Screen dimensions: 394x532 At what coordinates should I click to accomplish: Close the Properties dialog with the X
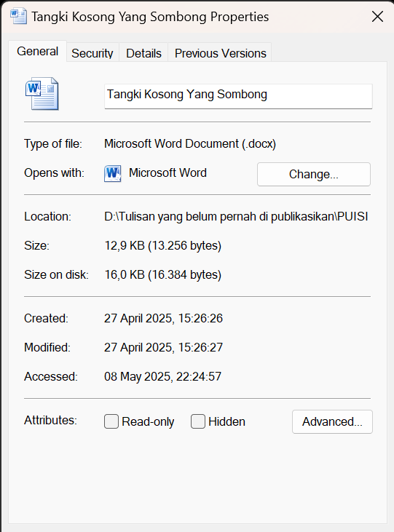click(x=377, y=16)
